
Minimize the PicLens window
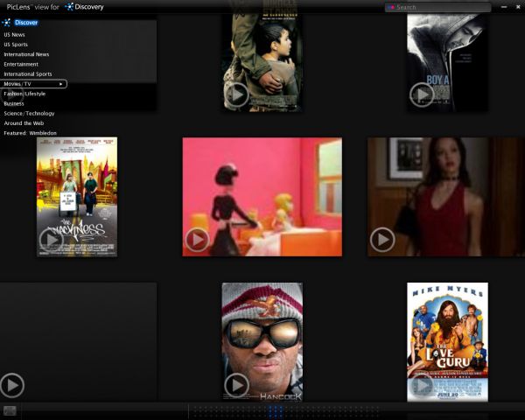click(504, 7)
